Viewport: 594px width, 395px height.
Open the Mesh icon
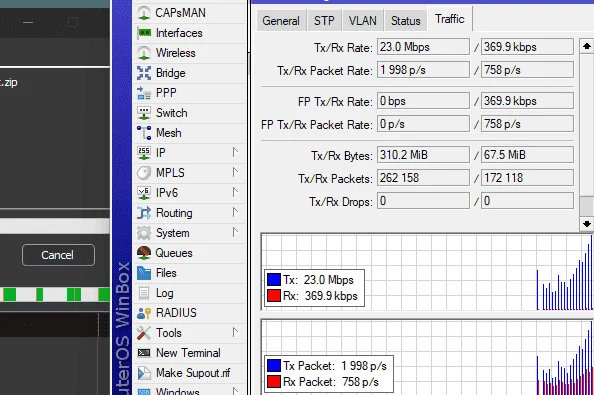[144, 133]
